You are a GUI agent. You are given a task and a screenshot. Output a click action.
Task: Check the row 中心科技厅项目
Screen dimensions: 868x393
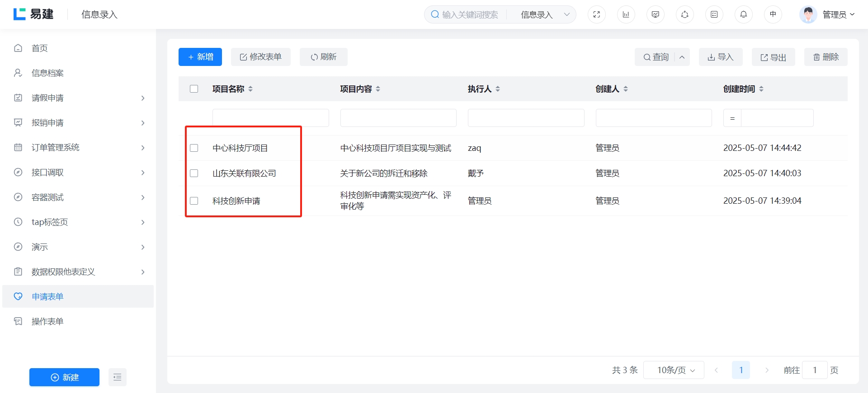pyautogui.click(x=194, y=148)
